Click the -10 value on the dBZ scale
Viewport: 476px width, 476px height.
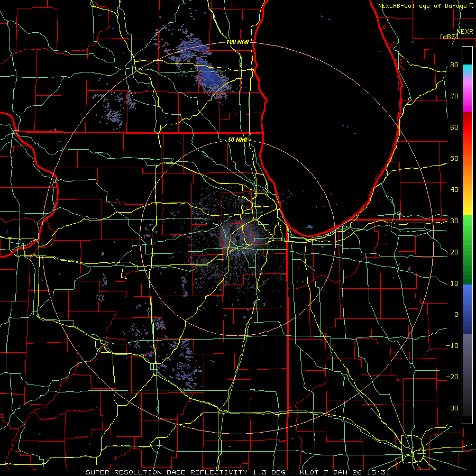pos(452,346)
